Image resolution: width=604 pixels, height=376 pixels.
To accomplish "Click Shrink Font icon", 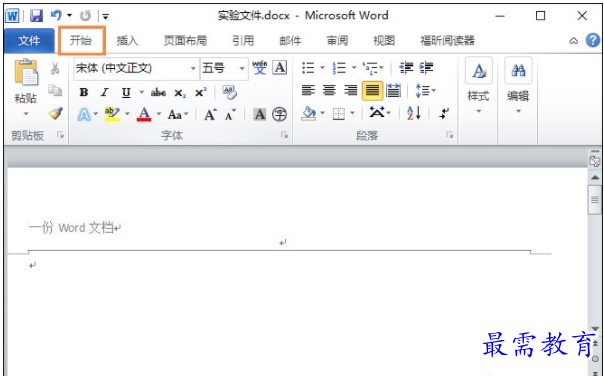I will point(230,114).
